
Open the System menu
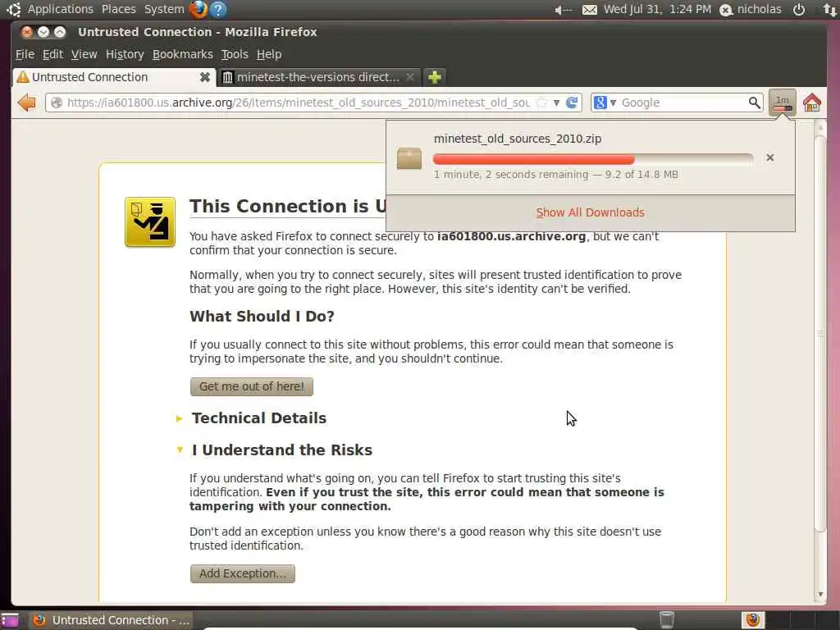click(x=164, y=9)
